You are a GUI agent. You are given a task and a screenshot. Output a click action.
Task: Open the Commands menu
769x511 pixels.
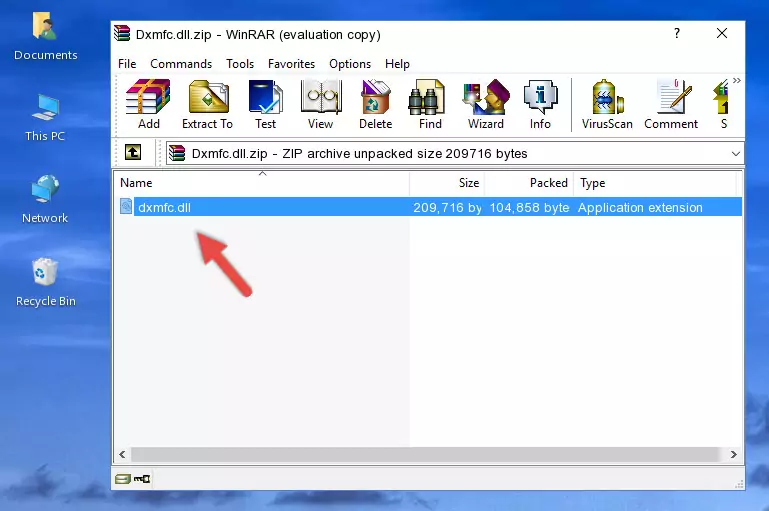(x=181, y=64)
